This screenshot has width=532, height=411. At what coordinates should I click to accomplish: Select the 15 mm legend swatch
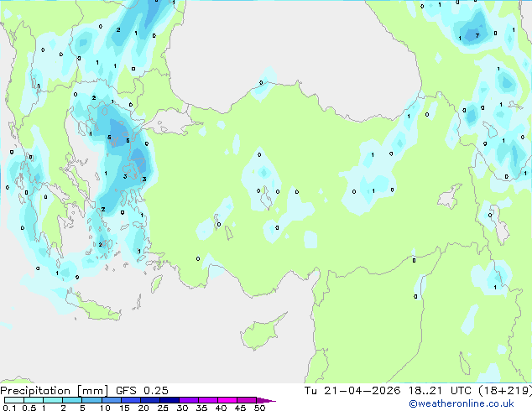(130, 400)
